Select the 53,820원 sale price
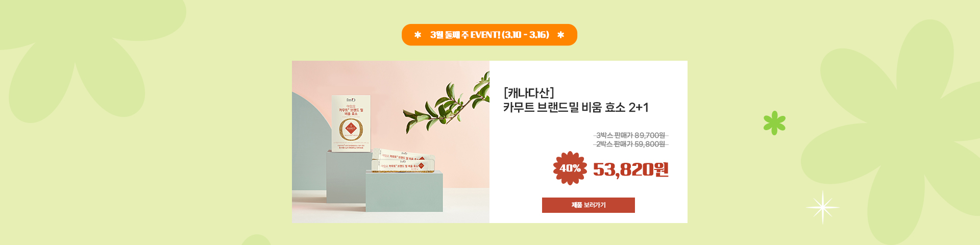Viewport: 980px width, 245px height. (x=631, y=169)
